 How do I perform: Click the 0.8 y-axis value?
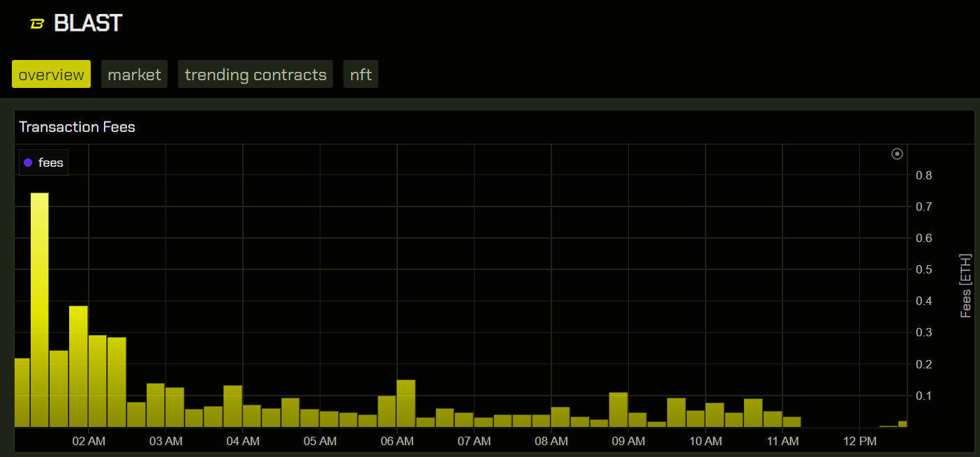tap(923, 175)
